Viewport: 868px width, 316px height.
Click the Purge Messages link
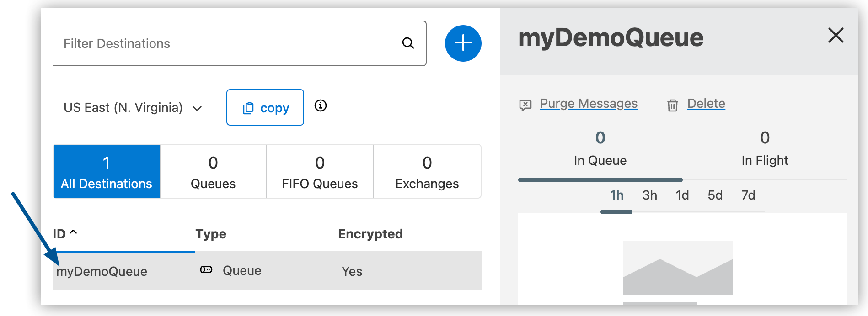click(x=589, y=104)
